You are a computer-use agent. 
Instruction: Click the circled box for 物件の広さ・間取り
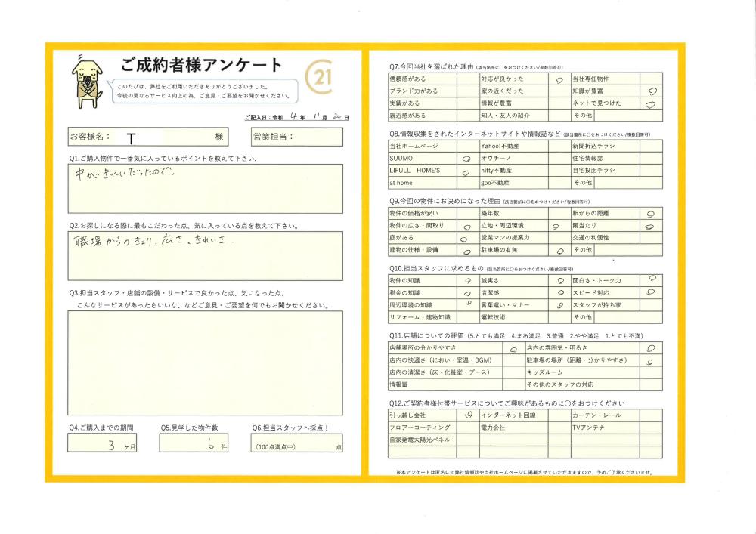click(x=468, y=226)
